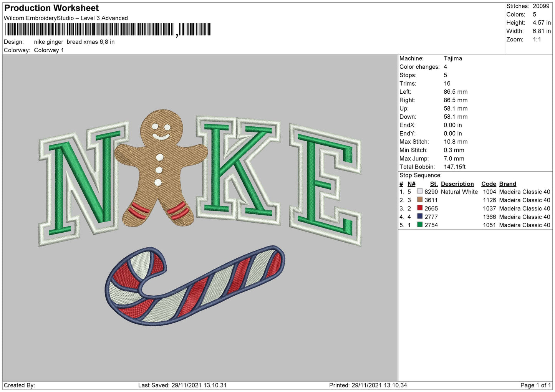
Task: Click the Min Stitch value 0.3 mm
Action: [x=454, y=150]
